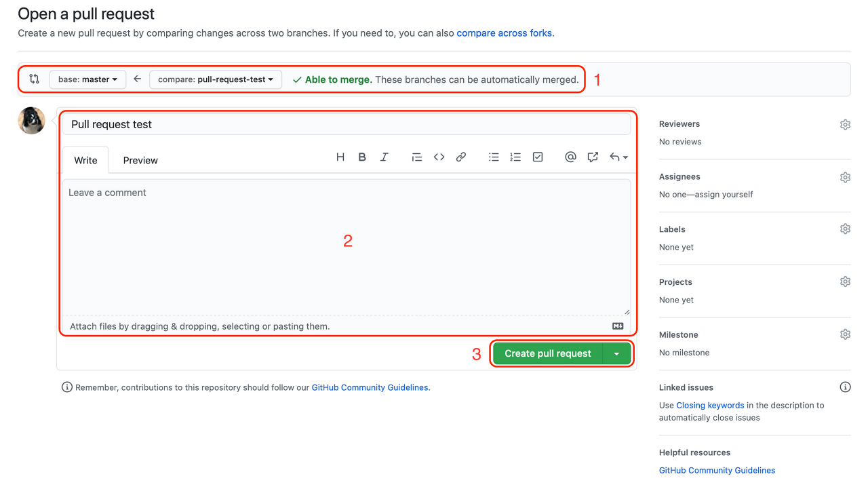Click the Create pull request button
Image resolution: width=868 pixels, height=487 pixels.
click(x=548, y=353)
